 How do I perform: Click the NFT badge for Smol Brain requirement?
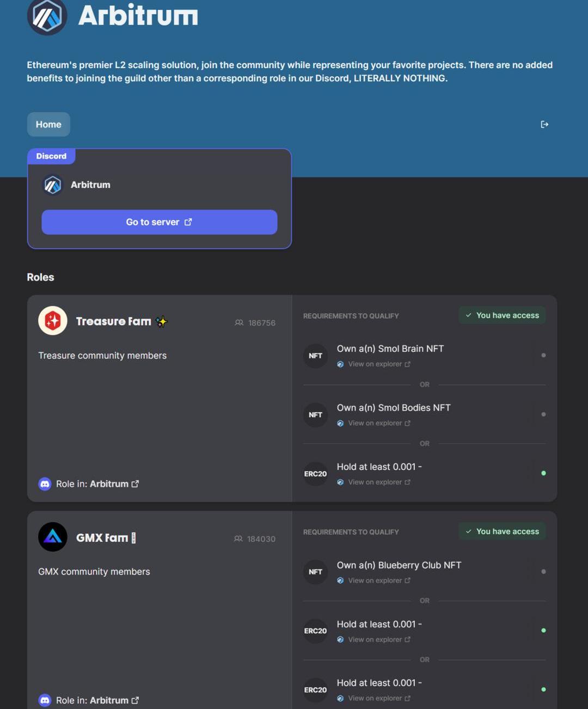(x=315, y=356)
